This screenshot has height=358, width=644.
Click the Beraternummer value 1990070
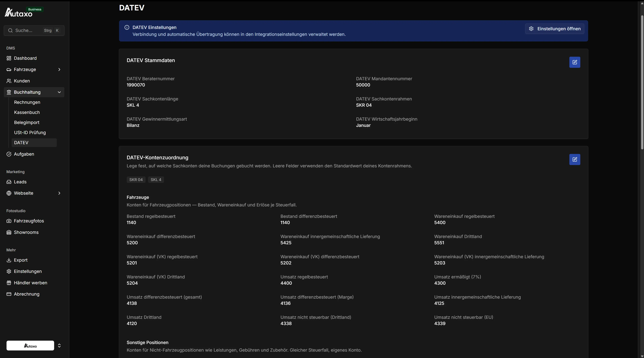136,85
